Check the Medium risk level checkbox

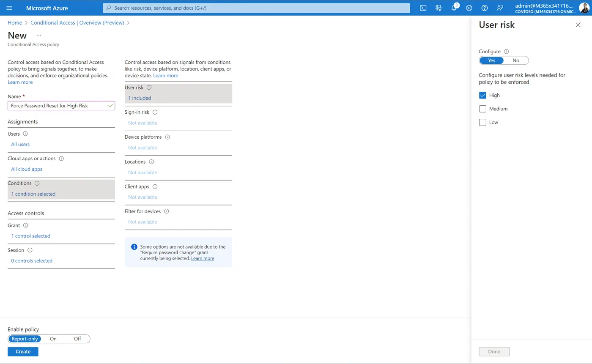pos(482,109)
